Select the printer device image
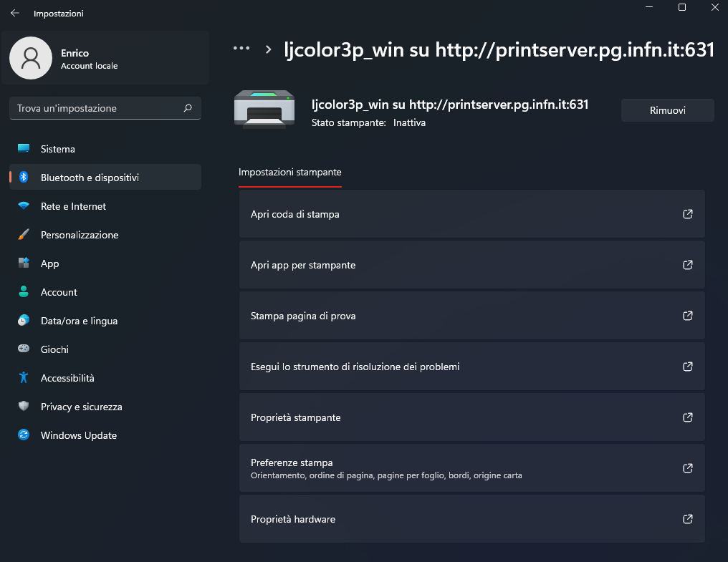 click(x=264, y=110)
